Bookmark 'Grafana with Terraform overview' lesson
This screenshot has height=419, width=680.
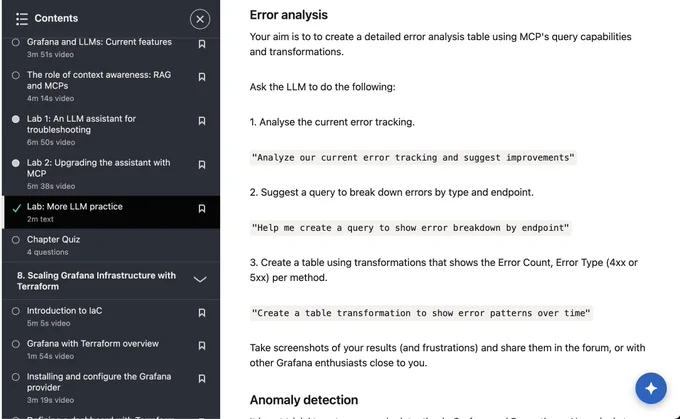[x=202, y=346]
